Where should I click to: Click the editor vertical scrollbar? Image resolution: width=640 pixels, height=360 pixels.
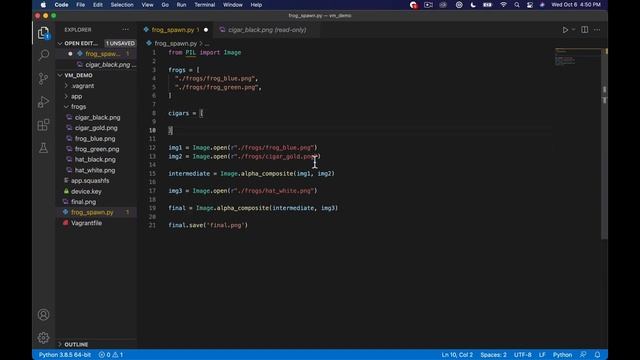[x=604, y=143]
